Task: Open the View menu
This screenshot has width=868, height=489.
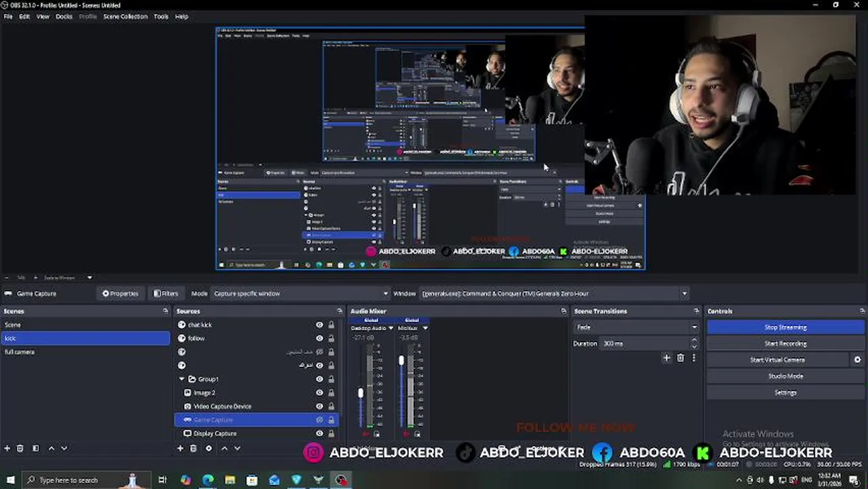Action: click(x=43, y=16)
